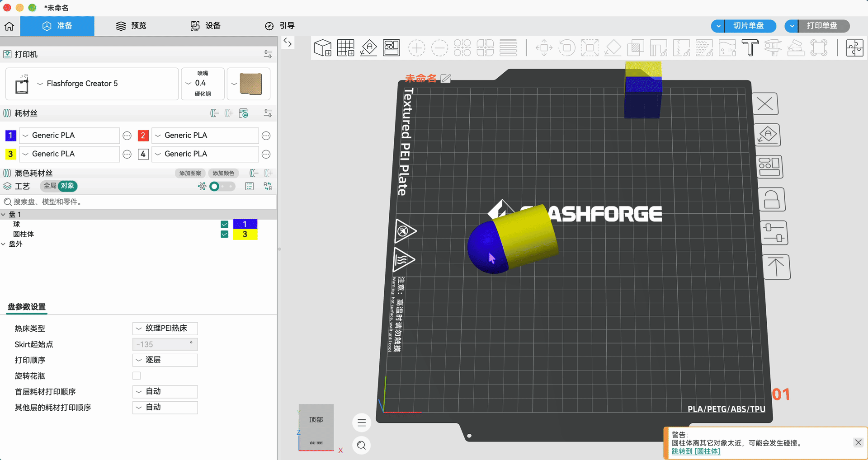Collapse the 盘外 tree node

[x=4, y=244]
